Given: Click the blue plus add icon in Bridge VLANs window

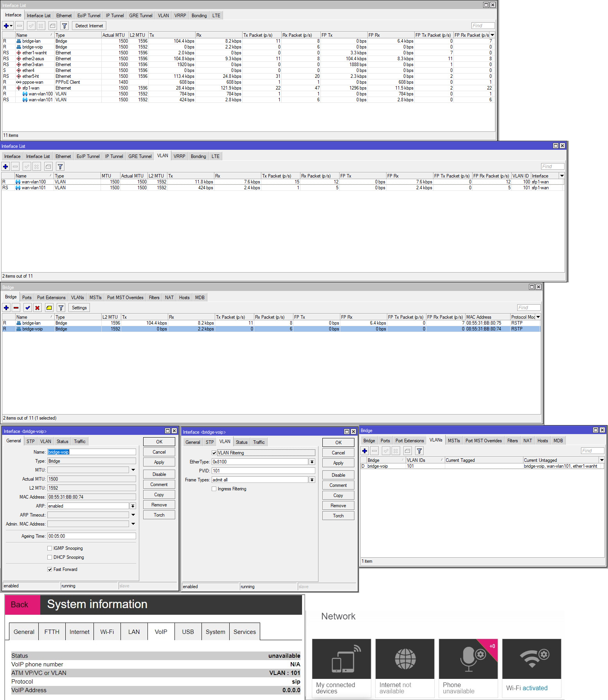Looking at the screenshot, I should pos(365,451).
